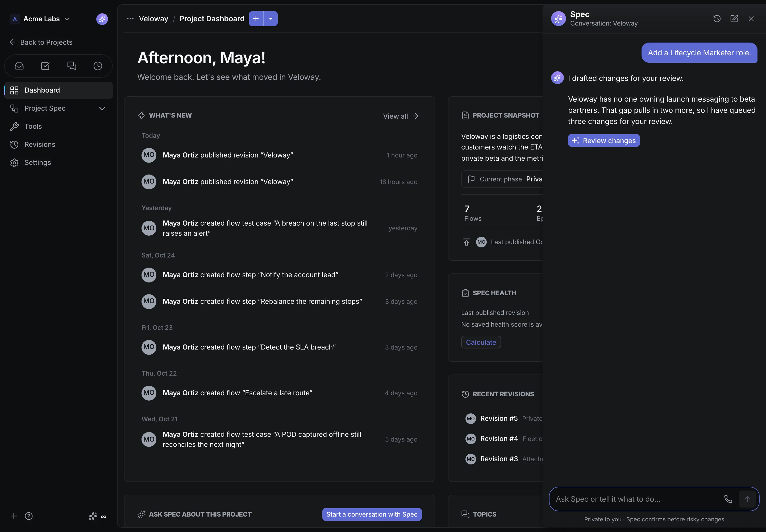Click the blue plus button in header
The height and width of the screenshot is (532, 766).
coord(256,19)
